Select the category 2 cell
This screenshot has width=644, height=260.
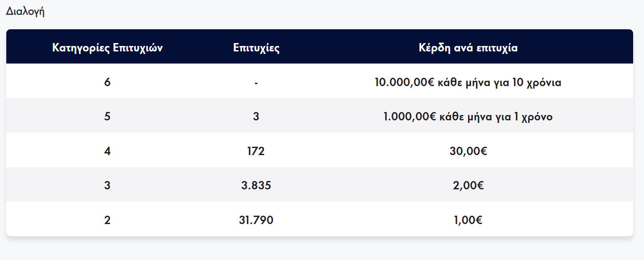coord(107,220)
